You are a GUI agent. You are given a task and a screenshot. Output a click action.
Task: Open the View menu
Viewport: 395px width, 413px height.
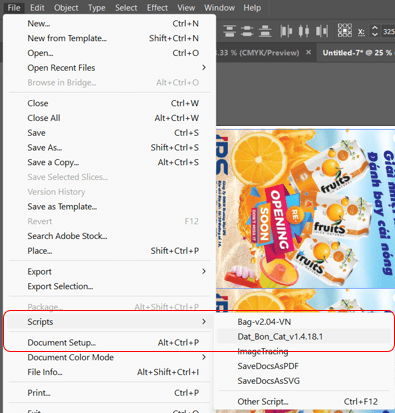186,7
